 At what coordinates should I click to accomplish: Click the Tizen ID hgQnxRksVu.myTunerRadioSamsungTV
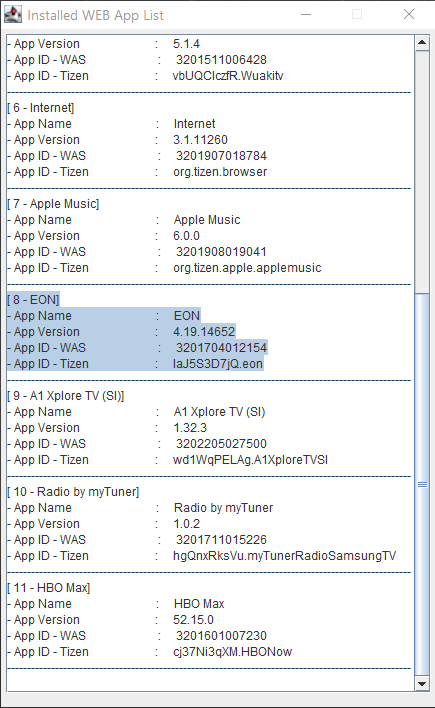tap(285, 556)
